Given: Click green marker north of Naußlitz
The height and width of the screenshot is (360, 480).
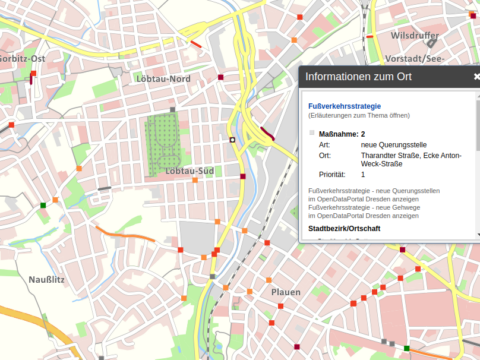Looking at the screenshot, I should pos(43,205).
